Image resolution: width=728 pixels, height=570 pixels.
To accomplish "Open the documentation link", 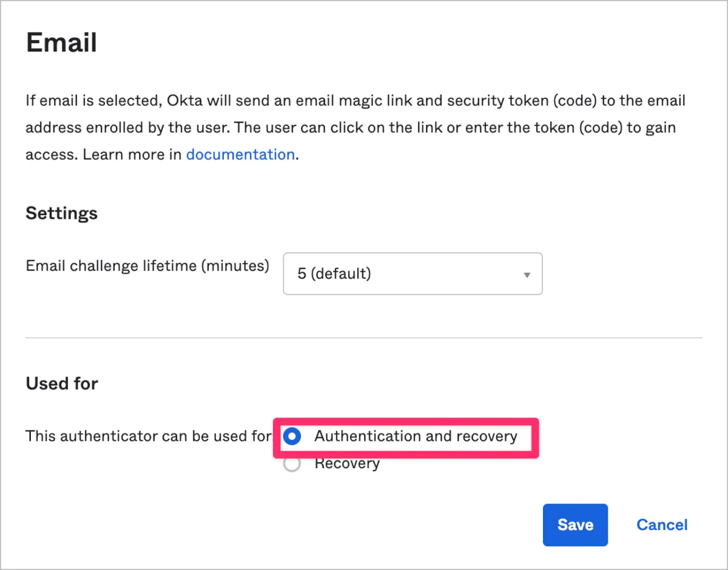I will (240, 155).
